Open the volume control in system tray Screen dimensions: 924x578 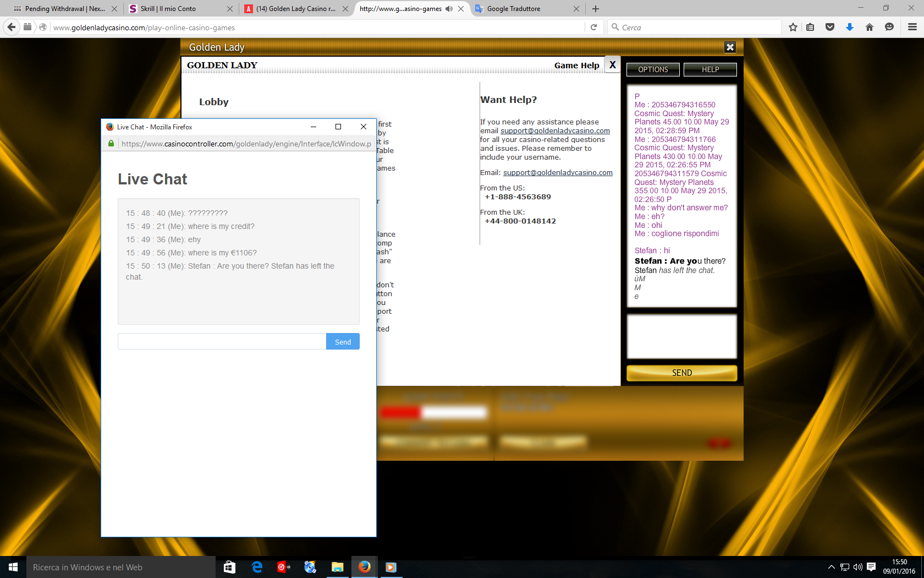[x=858, y=567]
